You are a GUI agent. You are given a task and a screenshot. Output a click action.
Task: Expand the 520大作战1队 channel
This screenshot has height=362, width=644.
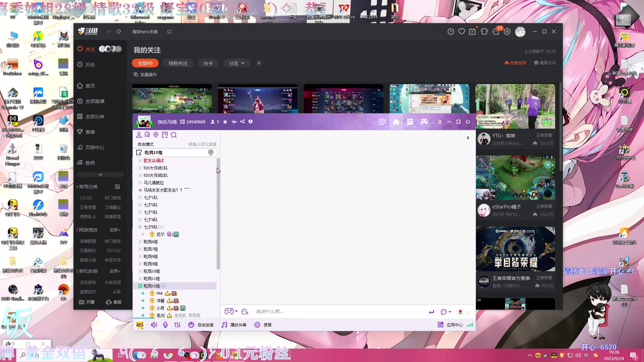pos(140,168)
